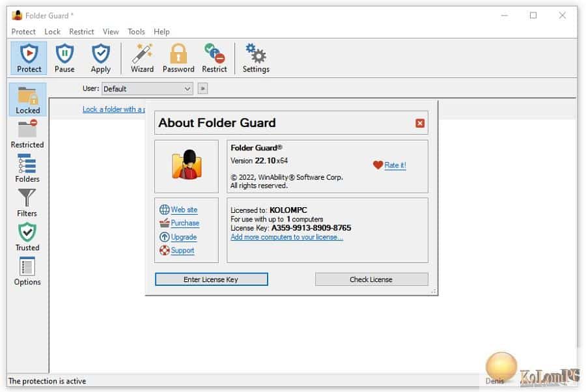
Task: Click the up-arrow icon beside Upgrade
Action: click(x=164, y=237)
